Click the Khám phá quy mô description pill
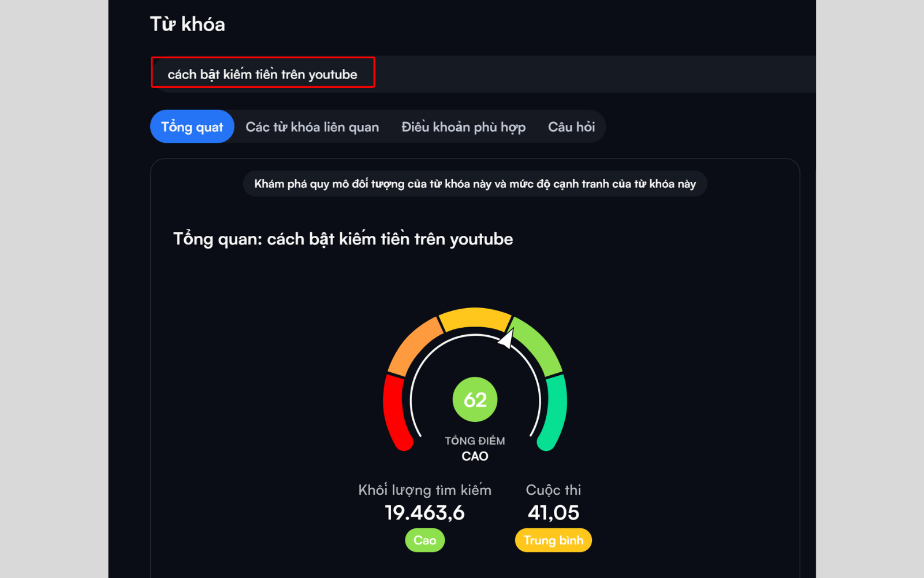Image resolution: width=924 pixels, height=578 pixels. click(475, 184)
